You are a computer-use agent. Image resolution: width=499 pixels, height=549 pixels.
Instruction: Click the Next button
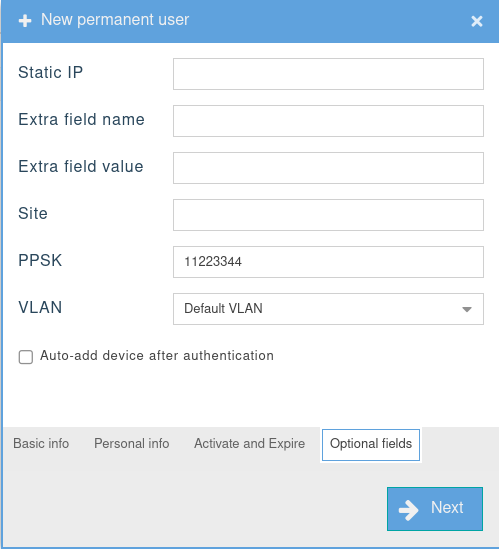[435, 509]
